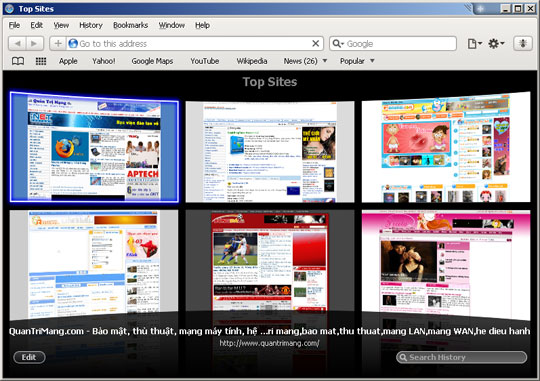This screenshot has height=381, width=540.
Task: Open the Google search magnifier dropdown
Action: pyautogui.click(x=337, y=44)
